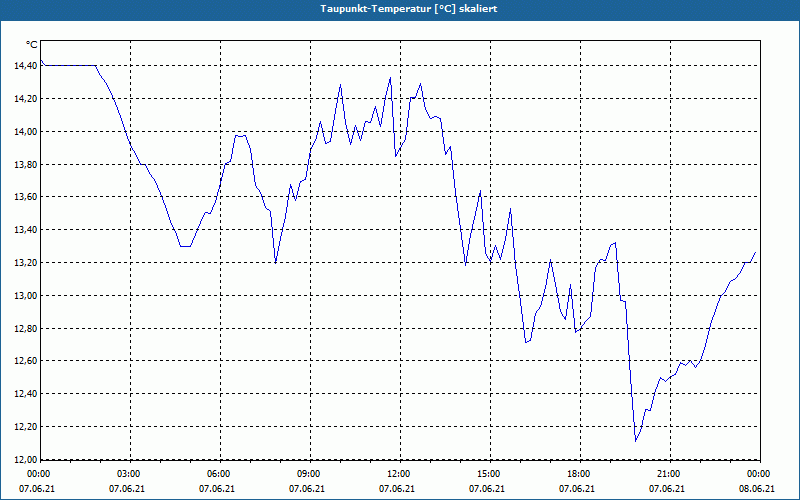Viewport: 800px width, 500px height.
Task: Select the 13,20 y-axis label
Action: click(x=26, y=263)
